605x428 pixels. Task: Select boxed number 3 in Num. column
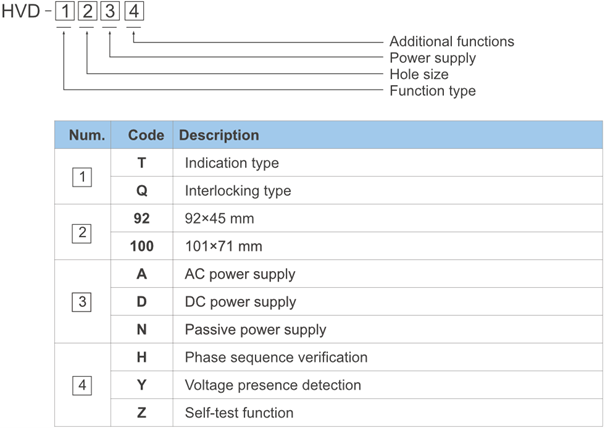(83, 302)
